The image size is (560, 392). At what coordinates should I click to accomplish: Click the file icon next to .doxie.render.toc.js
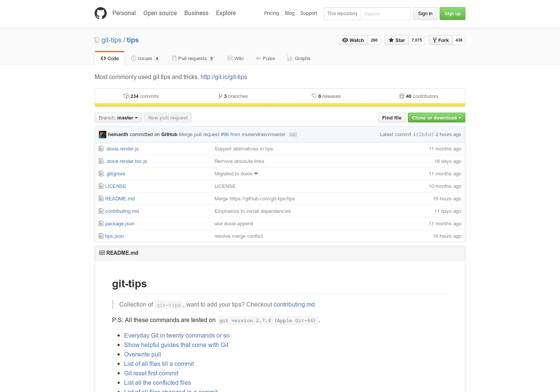coord(101,161)
